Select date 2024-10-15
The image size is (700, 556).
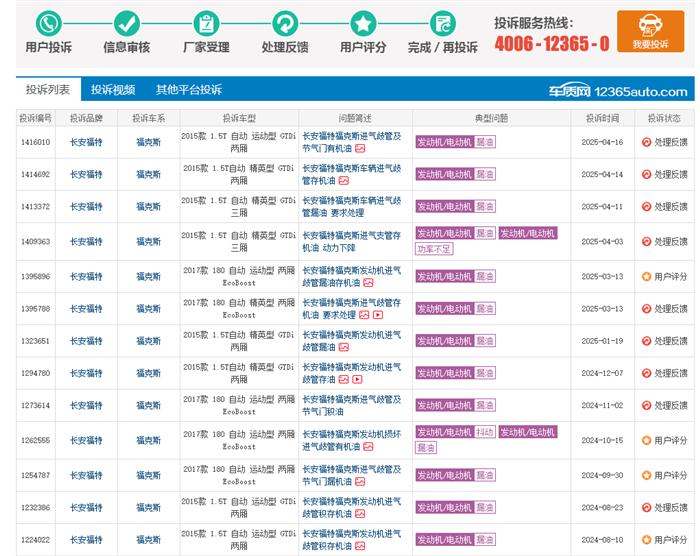pos(602,440)
